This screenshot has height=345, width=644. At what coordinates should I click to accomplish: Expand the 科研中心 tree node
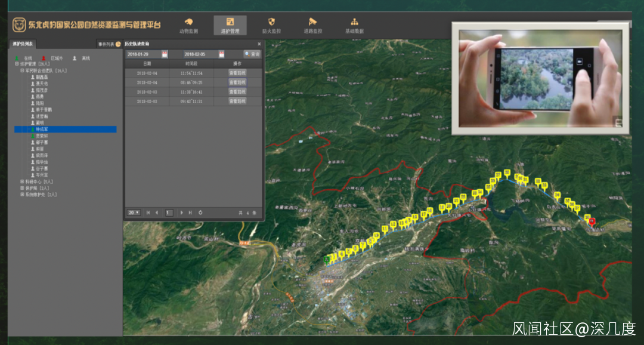(23, 181)
